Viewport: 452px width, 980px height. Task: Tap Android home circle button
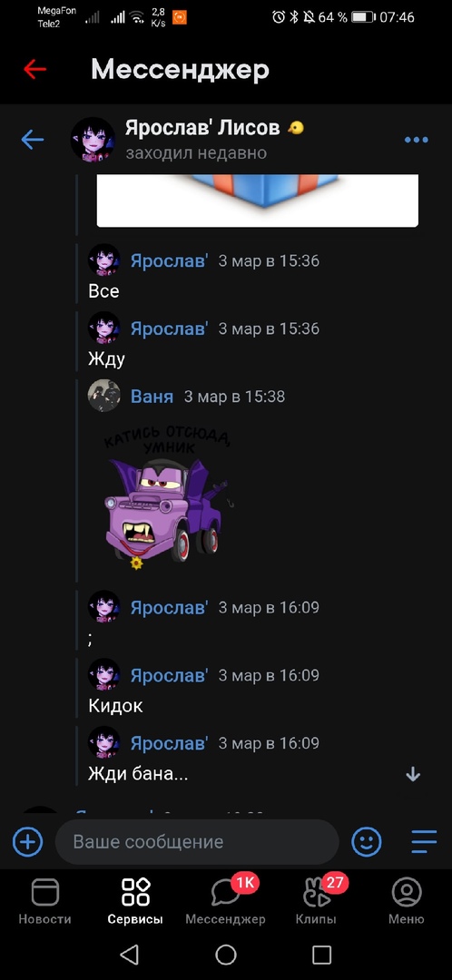click(x=226, y=955)
